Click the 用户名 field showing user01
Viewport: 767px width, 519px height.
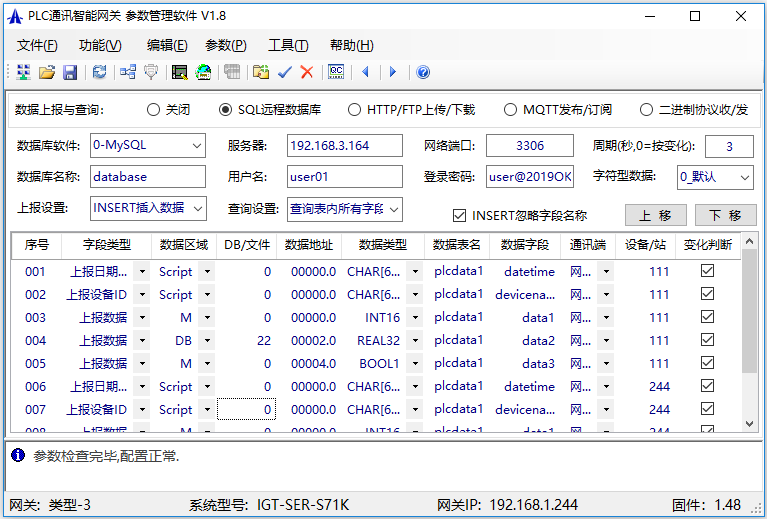[x=345, y=177]
